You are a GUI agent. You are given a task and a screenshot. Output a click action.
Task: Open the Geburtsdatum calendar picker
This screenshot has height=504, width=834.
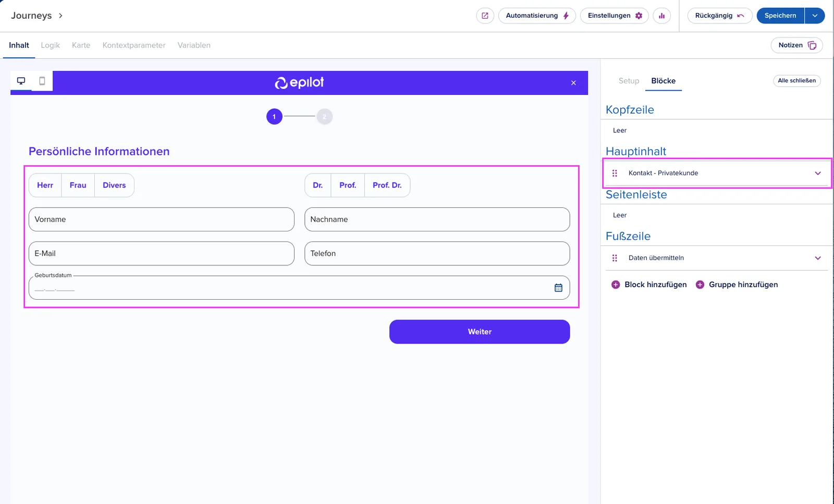(x=558, y=288)
